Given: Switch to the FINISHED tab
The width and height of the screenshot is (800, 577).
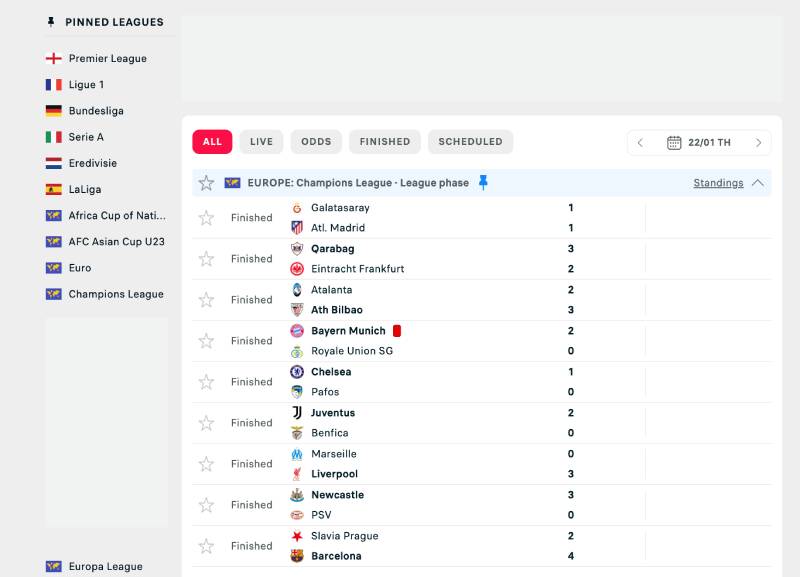Looking at the screenshot, I should coord(385,142).
